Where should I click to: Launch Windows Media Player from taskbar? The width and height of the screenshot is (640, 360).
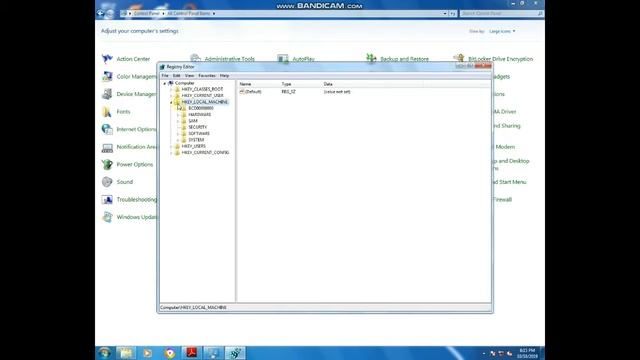[148, 353]
